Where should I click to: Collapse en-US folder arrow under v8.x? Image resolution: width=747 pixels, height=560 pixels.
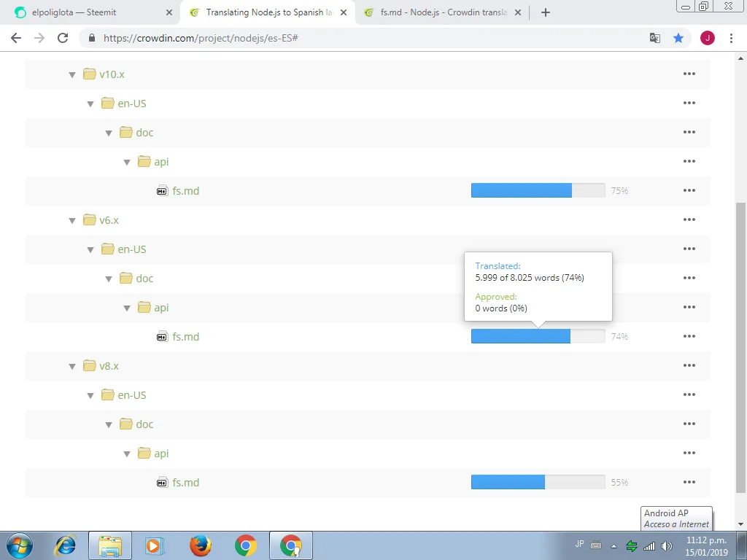[90, 395]
